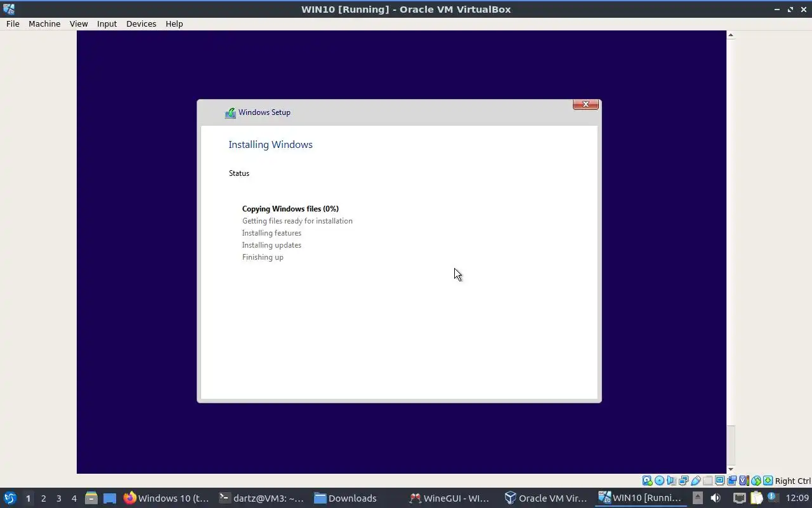Click the 'Copying Windows files (0%)' status line
This screenshot has width=812, height=508.
291,209
